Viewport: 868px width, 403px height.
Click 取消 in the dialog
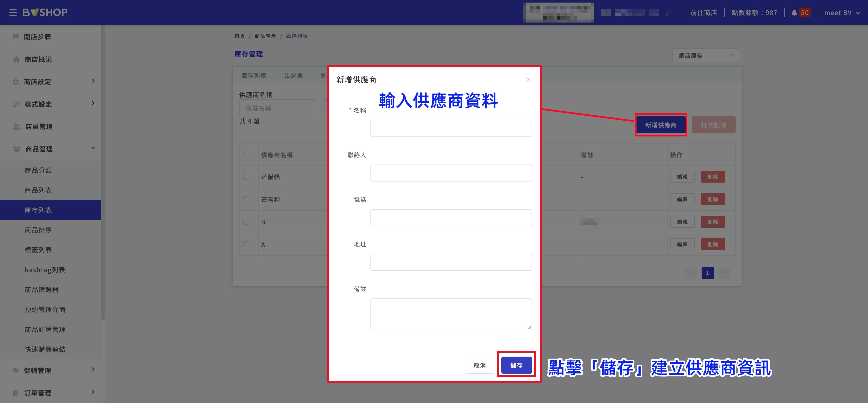(x=479, y=365)
